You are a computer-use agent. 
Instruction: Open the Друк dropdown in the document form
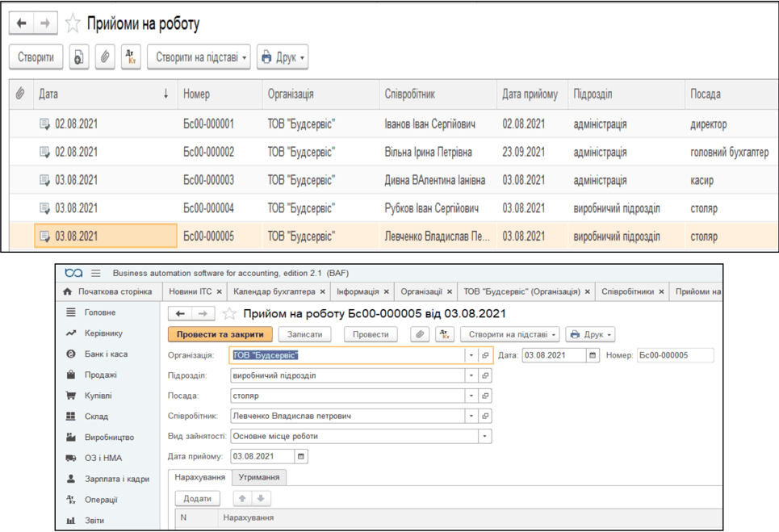pyautogui.click(x=591, y=334)
